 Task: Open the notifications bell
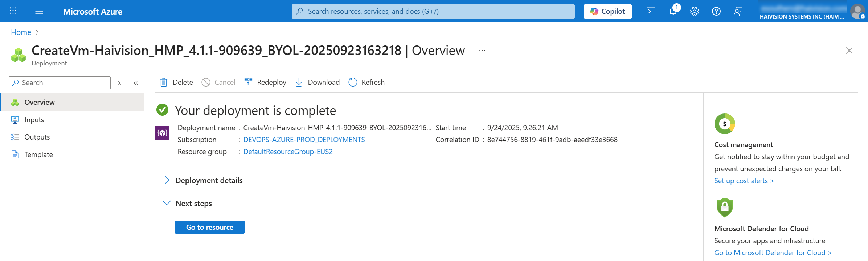672,11
